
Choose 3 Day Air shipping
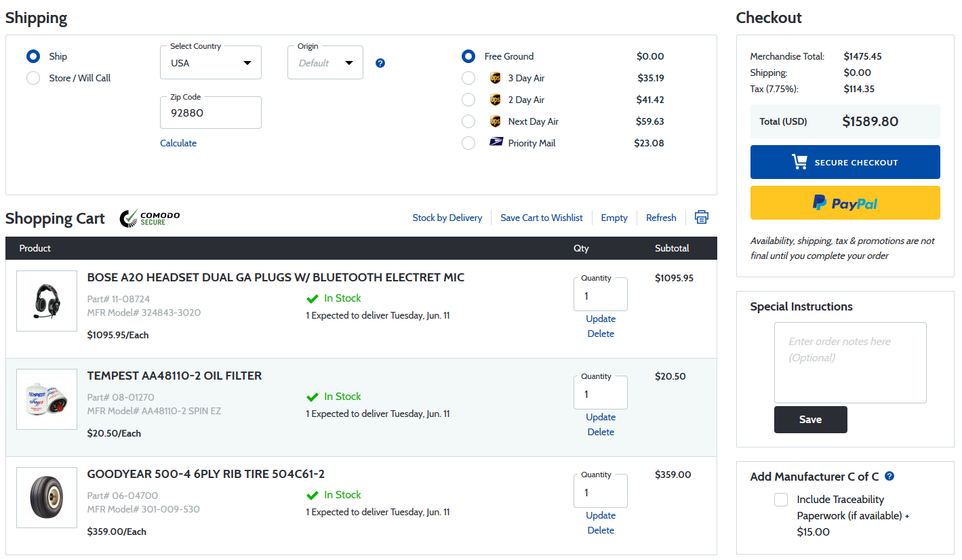(468, 78)
